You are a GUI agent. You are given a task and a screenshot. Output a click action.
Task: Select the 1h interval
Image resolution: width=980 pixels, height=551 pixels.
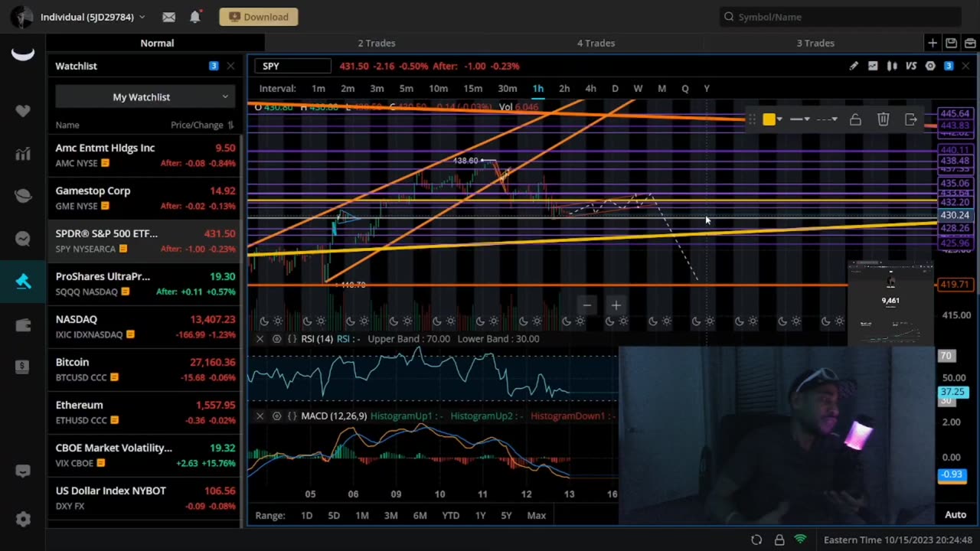[x=538, y=89]
